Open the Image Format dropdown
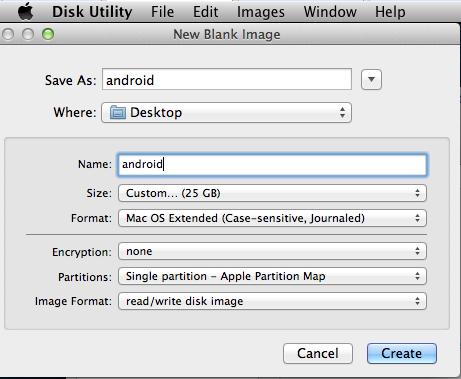The width and height of the screenshot is (461, 379). pyautogui.click(x=272, y=301)
